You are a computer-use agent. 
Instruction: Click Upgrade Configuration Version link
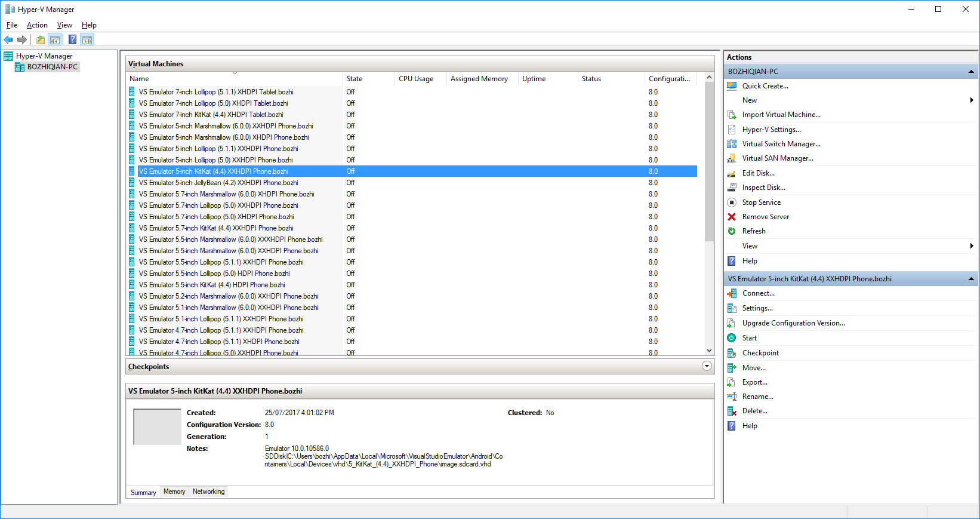click(x=793, y=323)
